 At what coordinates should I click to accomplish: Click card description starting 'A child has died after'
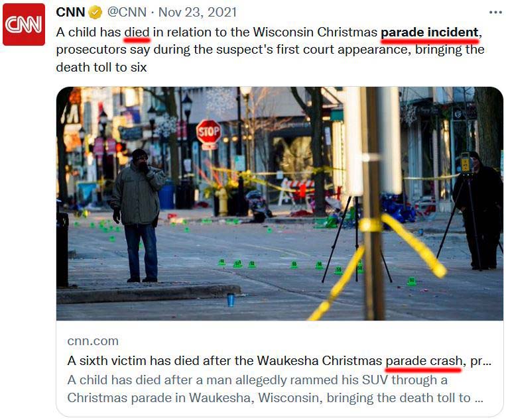tap(275, 389)
